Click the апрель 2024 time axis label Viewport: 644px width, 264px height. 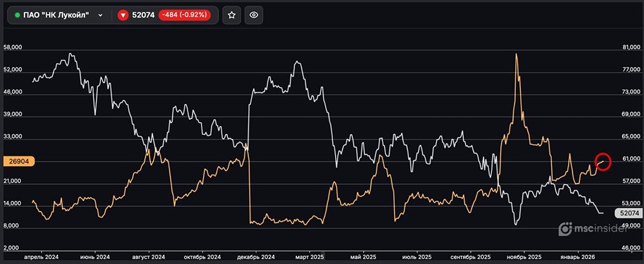point(41,257)
